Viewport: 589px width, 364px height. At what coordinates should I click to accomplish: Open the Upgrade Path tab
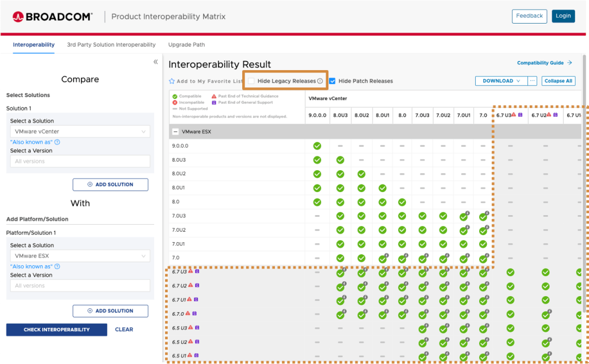pyautogui.click(x=186, y=45)
